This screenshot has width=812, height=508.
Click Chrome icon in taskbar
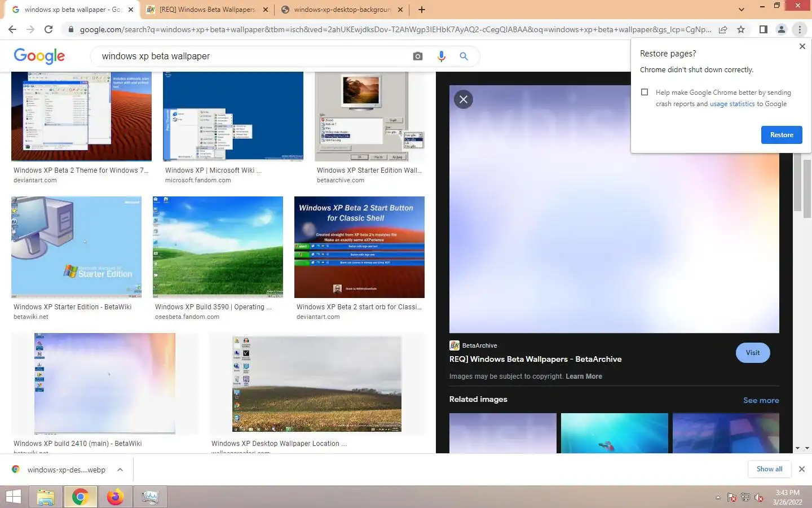pos(80,497)
